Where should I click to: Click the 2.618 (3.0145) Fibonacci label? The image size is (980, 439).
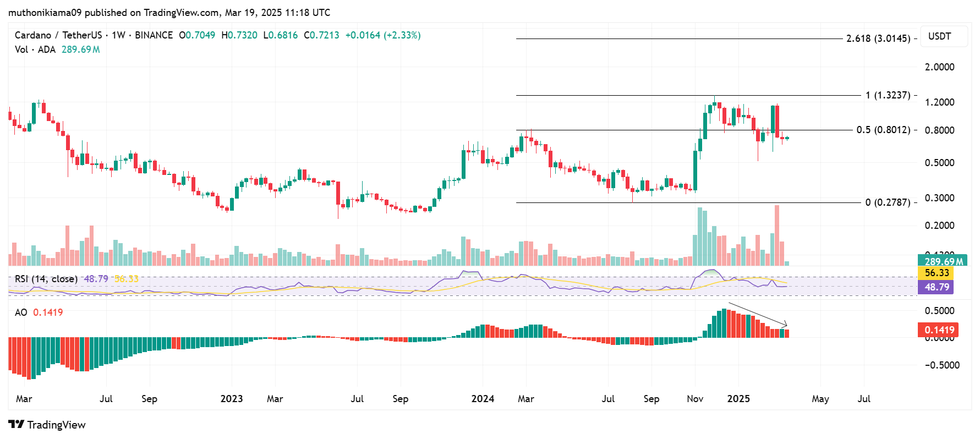[878, 39]
